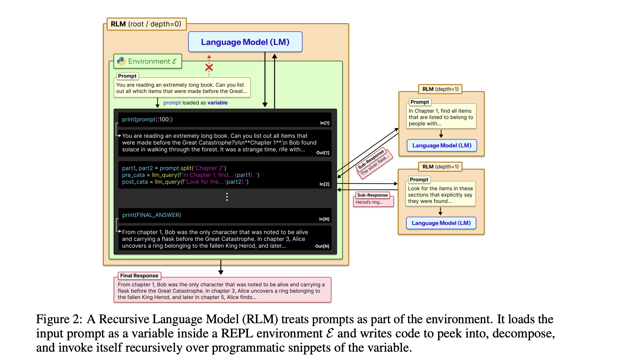The image size is (619, 364).
Task: Click the In[2] cell label
Action: tap(324, 184)
